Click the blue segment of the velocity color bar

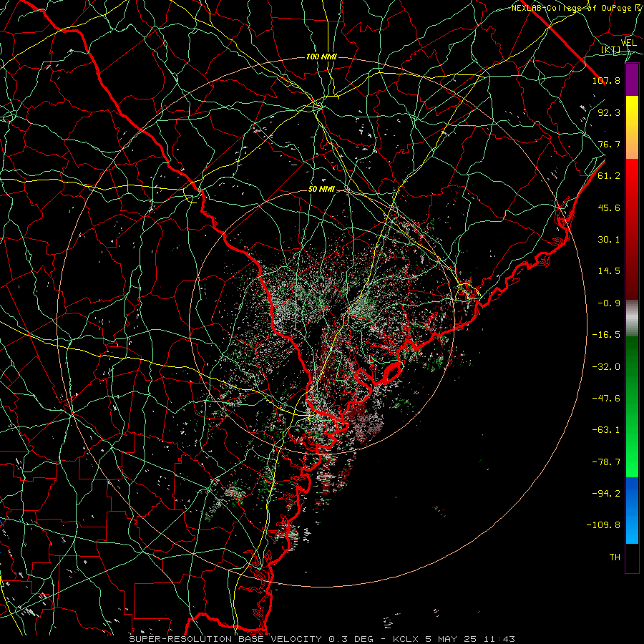632,510
